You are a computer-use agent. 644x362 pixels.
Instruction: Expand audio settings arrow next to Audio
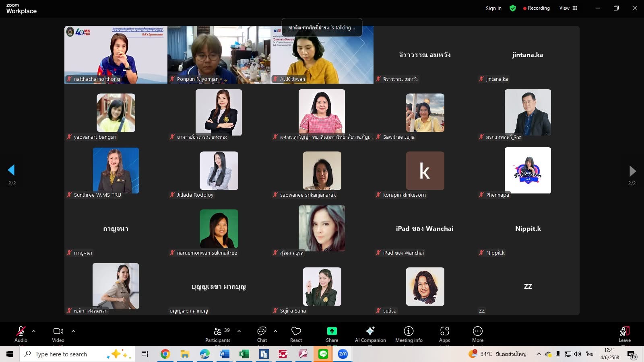pos(34,331)
